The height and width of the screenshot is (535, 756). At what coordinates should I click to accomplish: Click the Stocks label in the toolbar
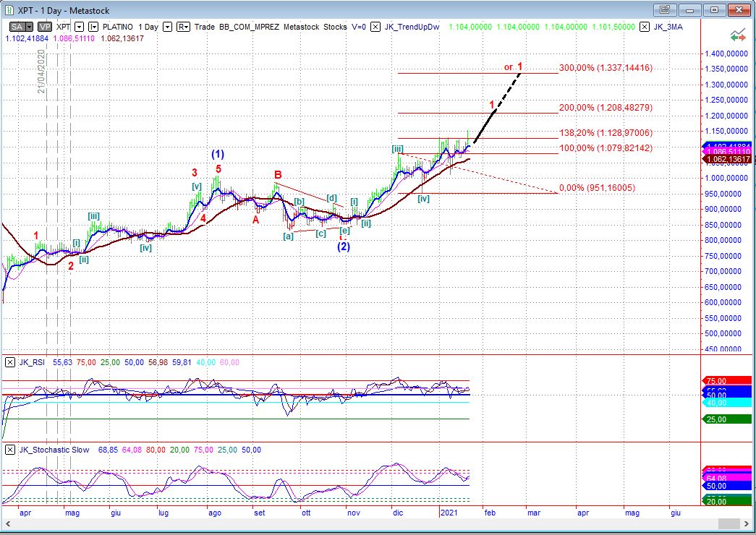(335, 27)
